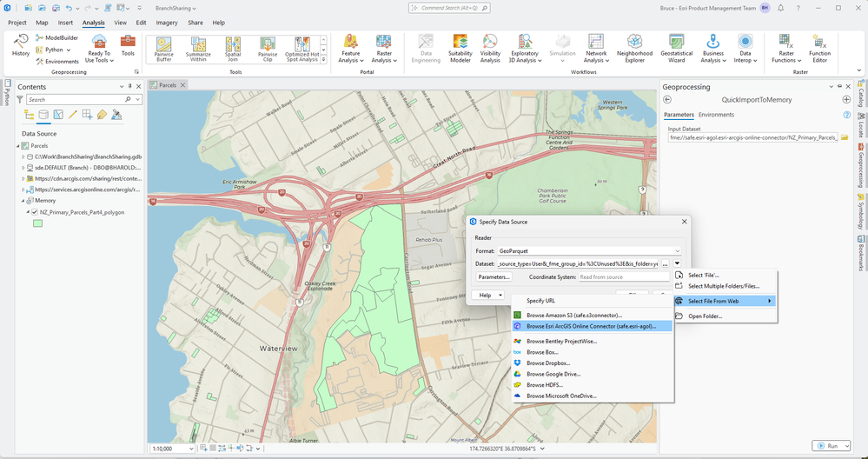Launch ModelBuilder

(57, 37)
